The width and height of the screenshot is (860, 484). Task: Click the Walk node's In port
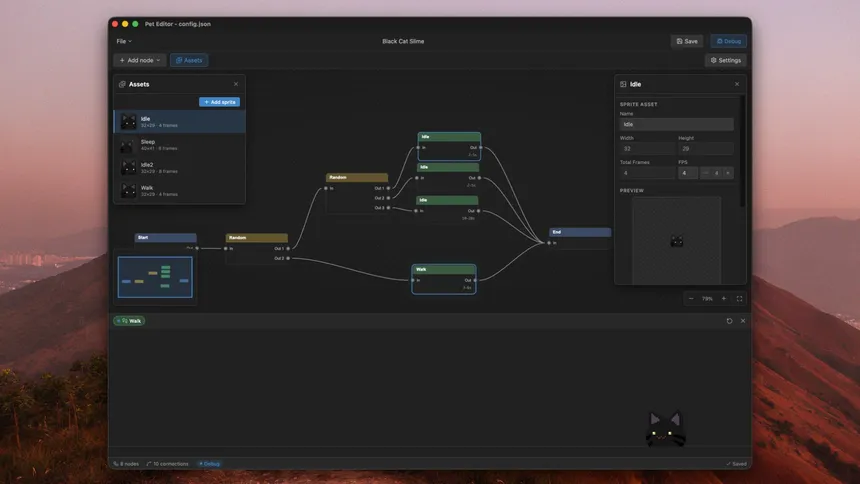coord(413,280)
